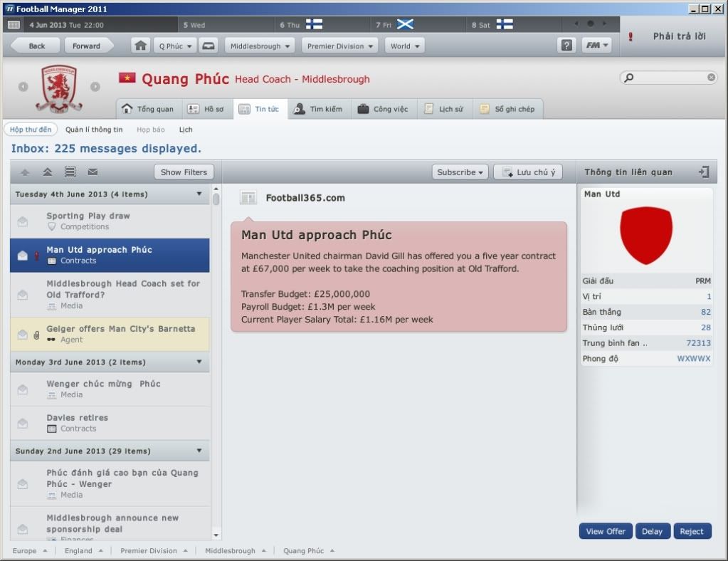This screenshot has width=728, height=561.
Task: Click the double up arrow inbox toolbar icon
Action: [48, 172]
